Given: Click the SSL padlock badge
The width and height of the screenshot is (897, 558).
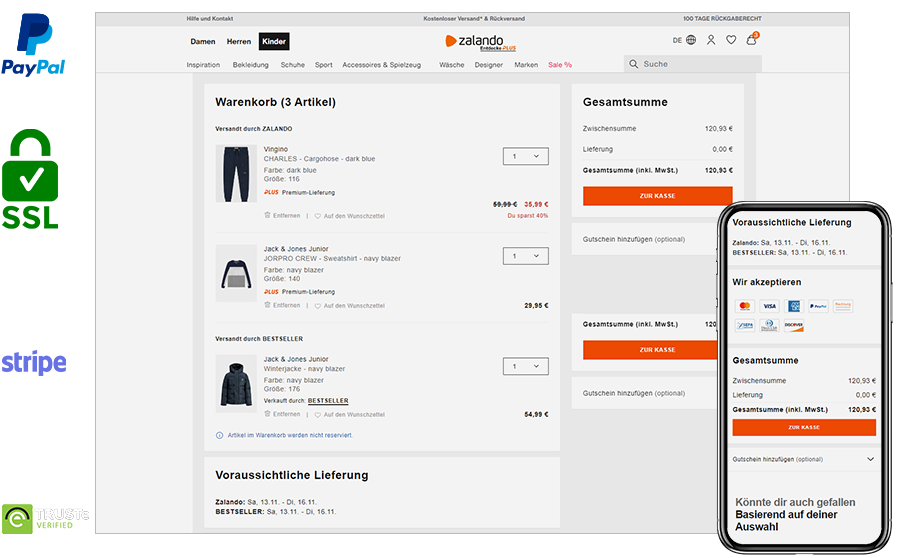Looking at the screenshot, I should pyautogui.click(x=30, y=179).
